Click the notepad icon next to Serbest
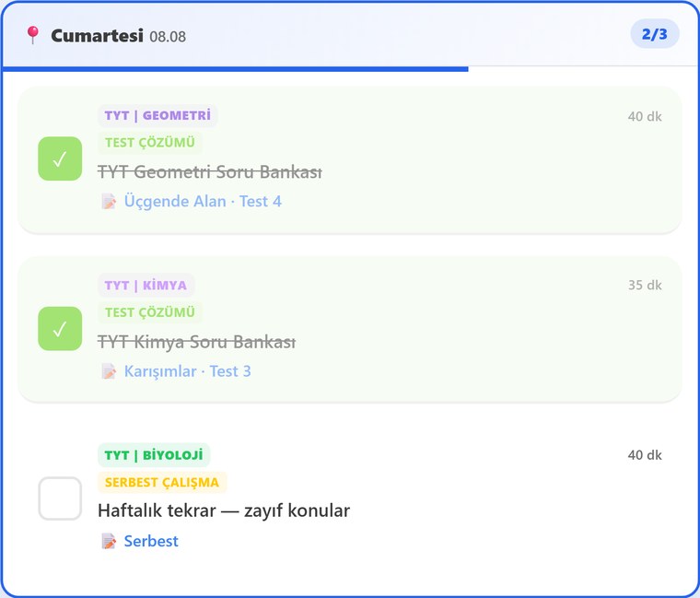 109,541
